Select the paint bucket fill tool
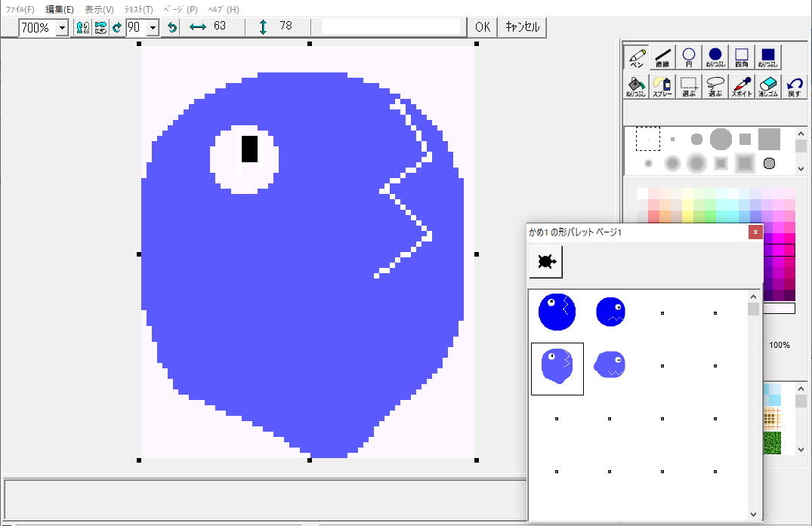812x526 pixels. click(x=637, y=86)
